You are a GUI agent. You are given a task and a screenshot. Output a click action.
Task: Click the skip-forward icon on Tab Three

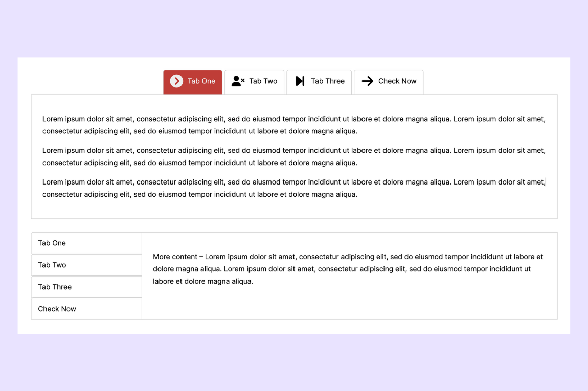coord(300,80)
